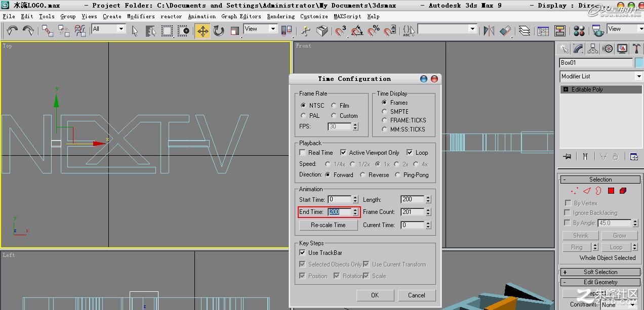This screenshot has width=644, height=310.
Task: Switch to the Motion command panel tab
Action: click(x=608, y=49)
